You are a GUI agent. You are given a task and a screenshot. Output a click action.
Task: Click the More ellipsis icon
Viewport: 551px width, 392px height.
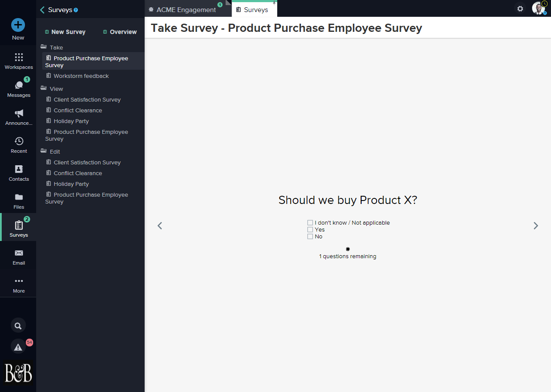19,281
